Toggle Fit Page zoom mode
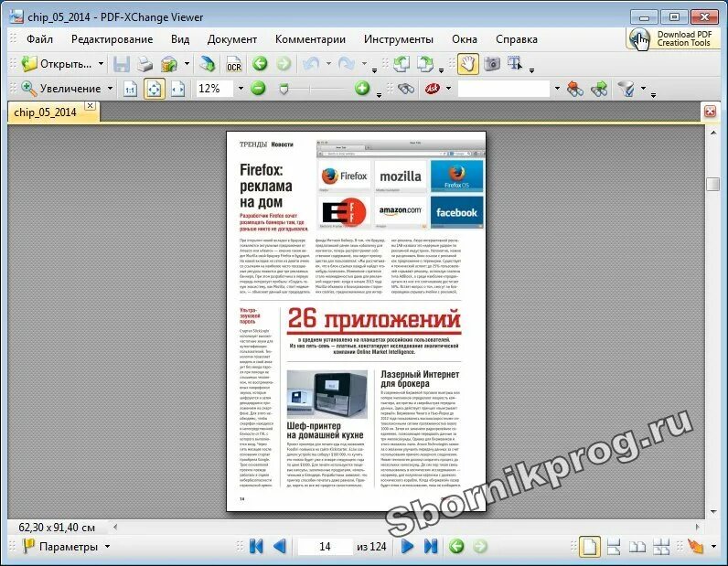 pyautogui.click(x=155, y=89)
